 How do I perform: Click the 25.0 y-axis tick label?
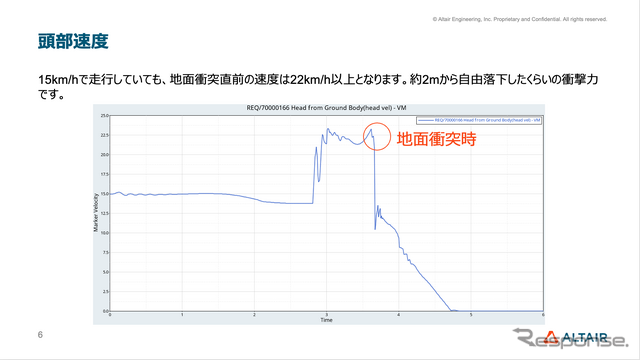coord(104,116)
